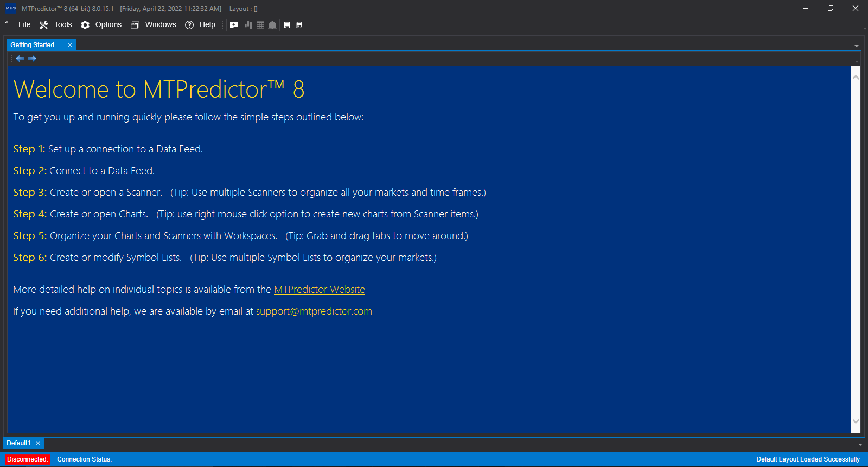Click the scanner grid toolbar icon
Image resolution: width=868 pixels, height=467 pixels.
[260, 25]
